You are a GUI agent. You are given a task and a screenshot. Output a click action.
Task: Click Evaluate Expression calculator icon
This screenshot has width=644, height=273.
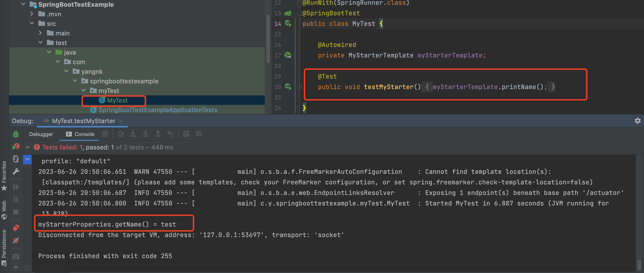click(x=186, y=134)
